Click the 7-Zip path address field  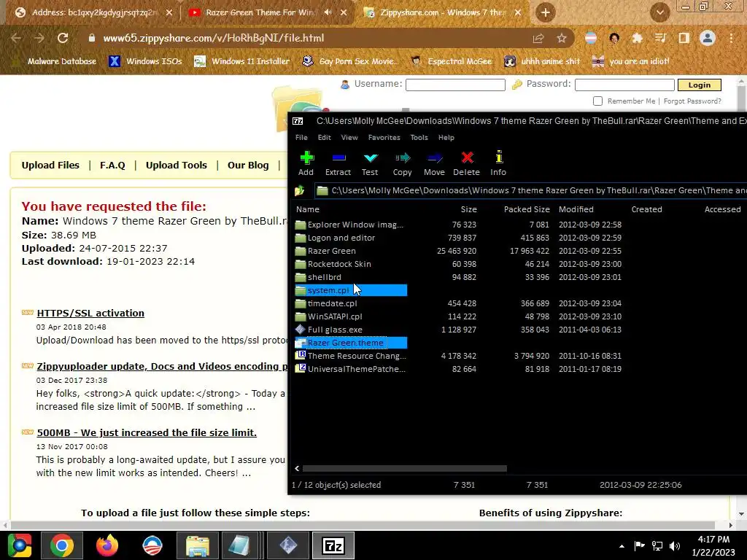[x=531, y=191]
